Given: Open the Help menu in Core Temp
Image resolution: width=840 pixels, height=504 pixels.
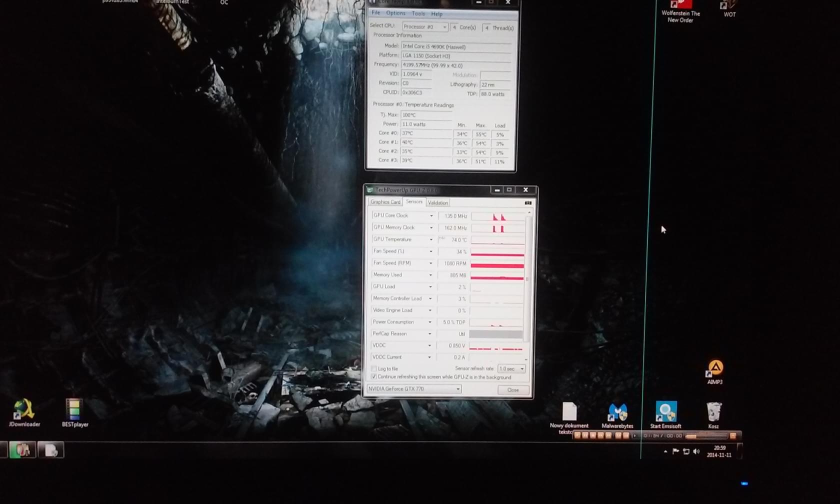Looking at the screenshot, I should pos(436,14).
